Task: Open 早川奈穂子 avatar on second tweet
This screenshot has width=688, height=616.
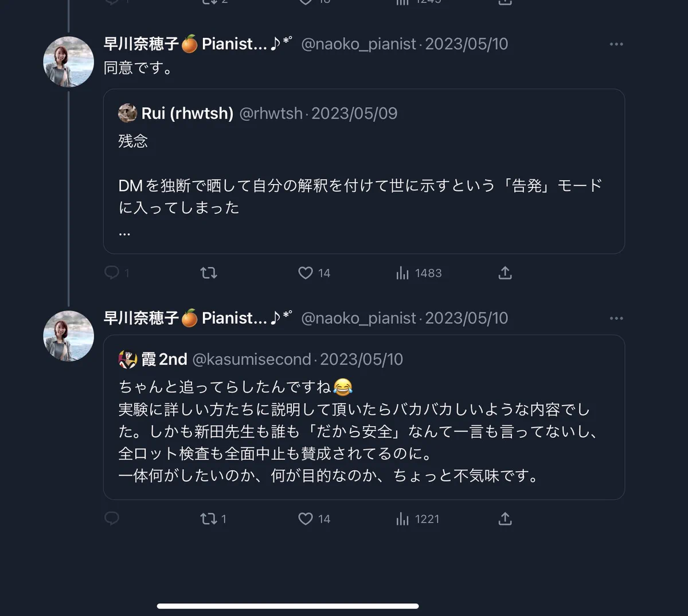Action: 69,336
